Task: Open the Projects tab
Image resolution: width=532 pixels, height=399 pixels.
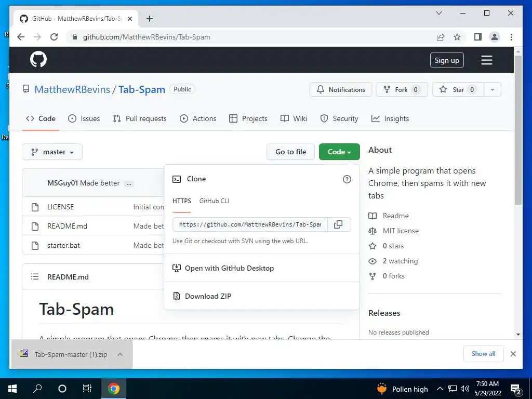Action: coord(248,118)
